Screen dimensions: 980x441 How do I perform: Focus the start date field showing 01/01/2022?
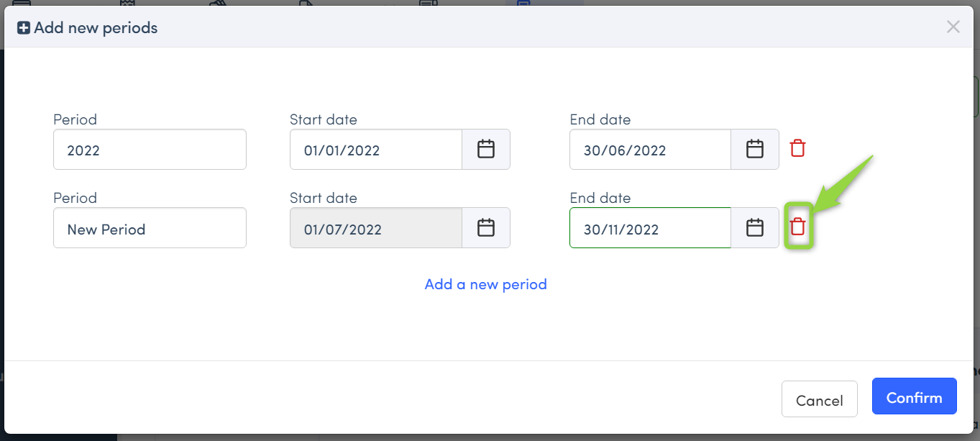coord(375,150)
